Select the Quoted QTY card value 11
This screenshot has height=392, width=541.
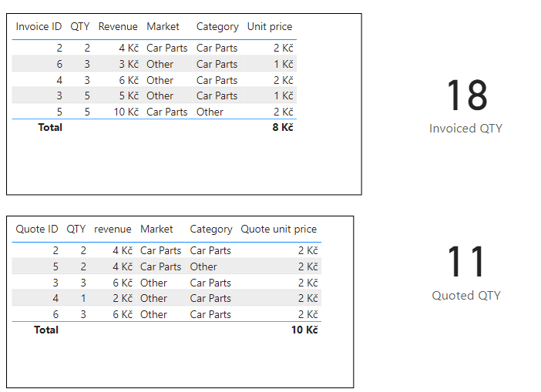point(466,261)
